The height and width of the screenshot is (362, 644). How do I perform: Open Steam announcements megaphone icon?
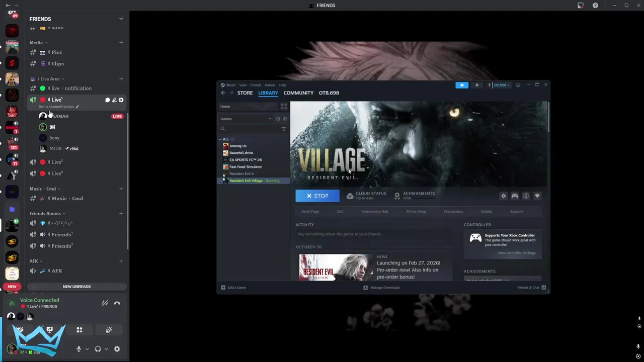(x=462, y=85)
